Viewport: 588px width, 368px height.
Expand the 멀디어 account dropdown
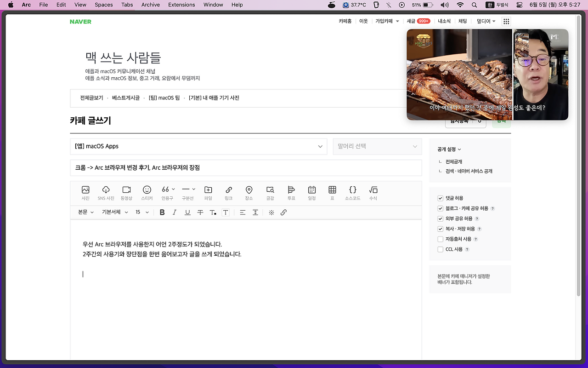pyautogui.click(x=486, y=21)
